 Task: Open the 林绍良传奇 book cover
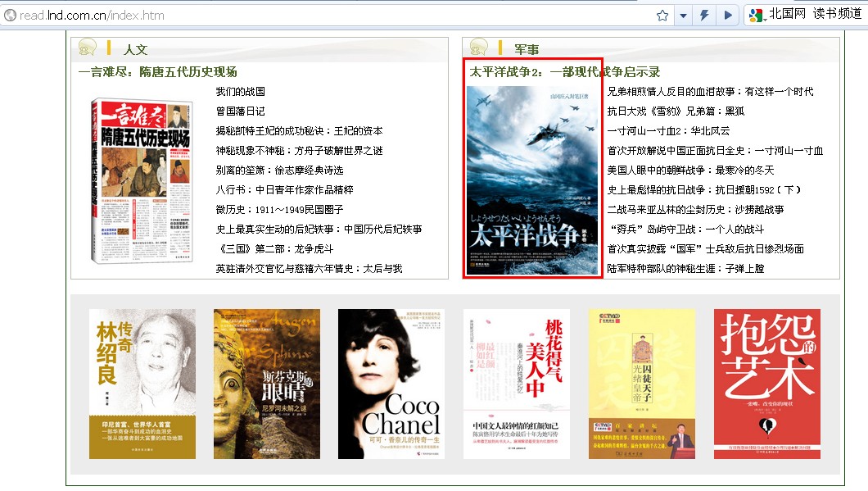(x=142, y=384)
